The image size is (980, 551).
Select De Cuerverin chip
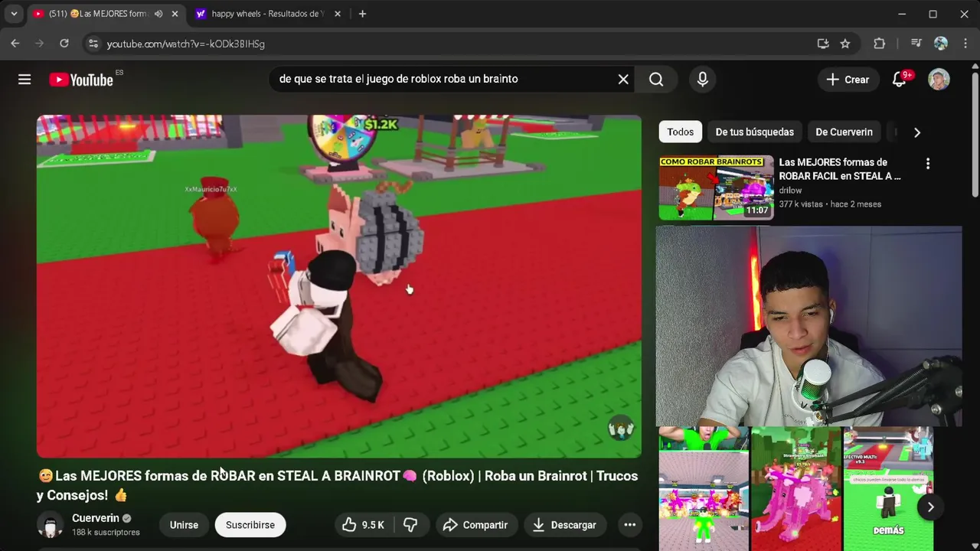point(844,132)
